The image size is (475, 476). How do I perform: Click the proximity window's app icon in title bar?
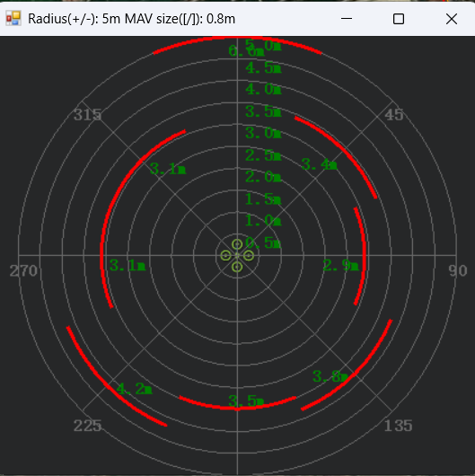tap(13, 19)
